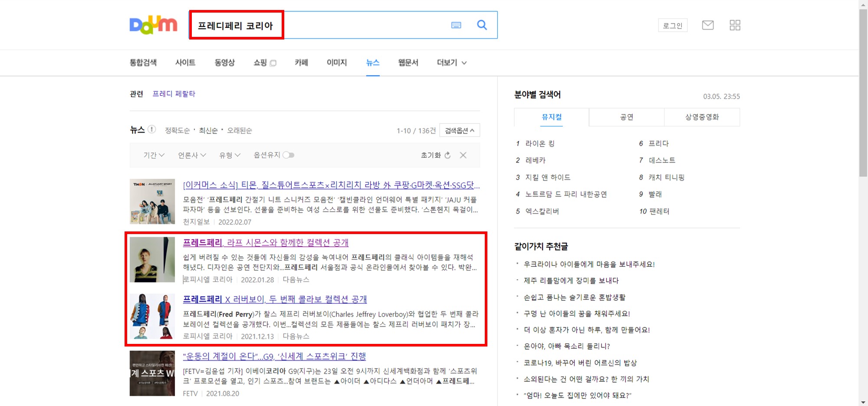Viewport: 868px width, 406px height.
Task: Click ranked keyword 지킬 앤 하이드
Action: 548,178
